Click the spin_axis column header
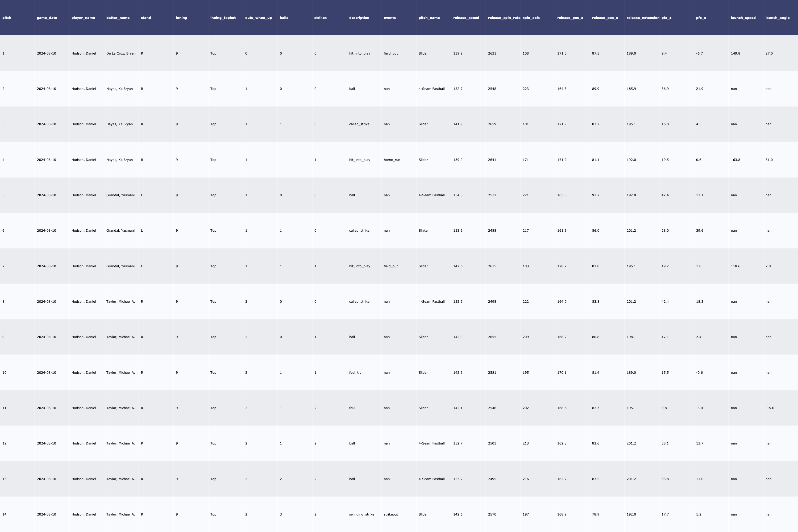Screen dimensions: 798x532 click(x=531, y=18)
